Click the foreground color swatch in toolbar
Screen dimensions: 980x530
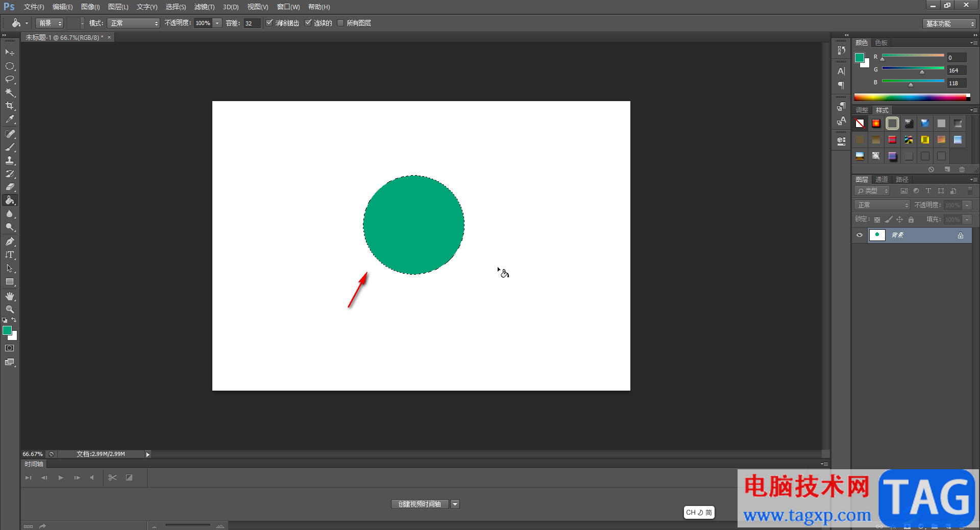pos(7,330)
